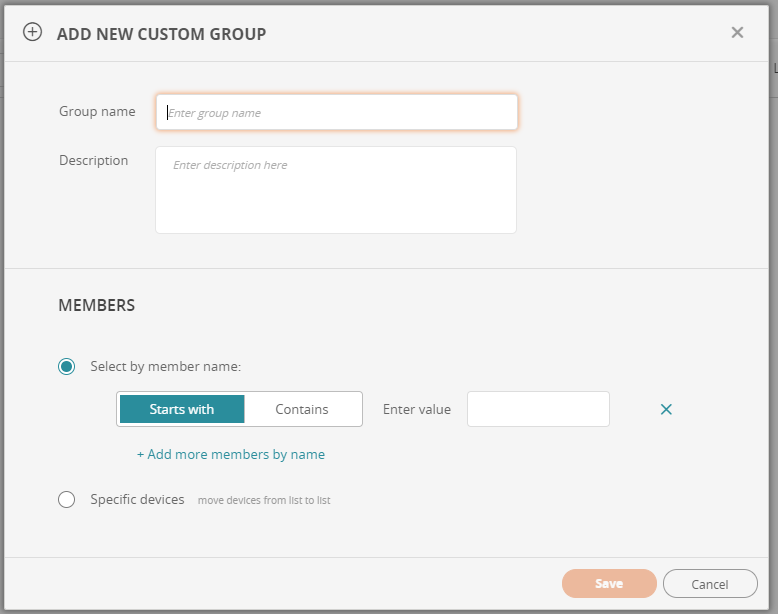Close the Add New Custom Group dialog
This screenshot has height=614, width=778.
point(737,32)
